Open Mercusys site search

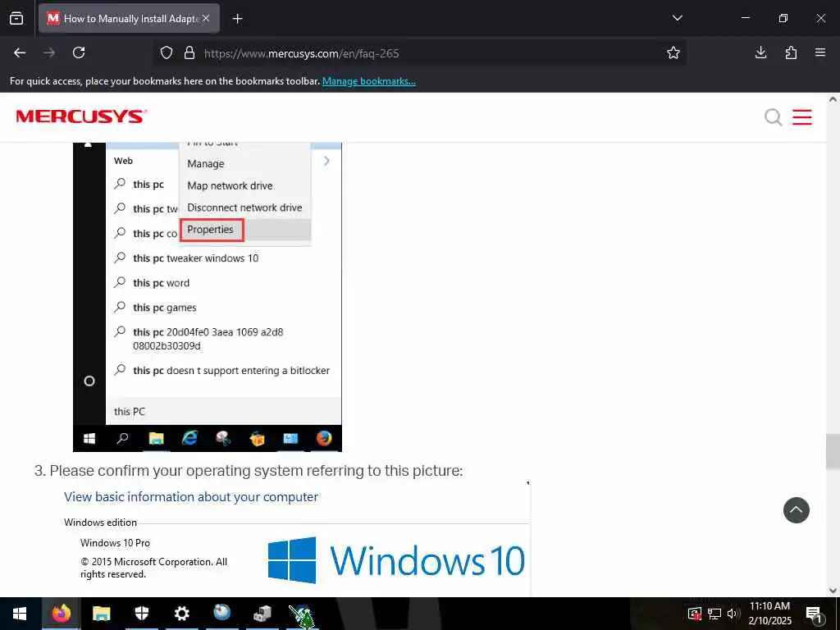(773, 116)
